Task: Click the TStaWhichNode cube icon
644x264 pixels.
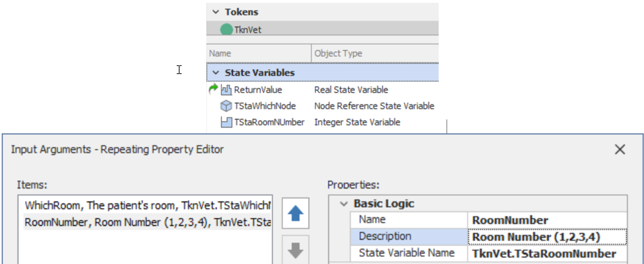Action: [226, 106]
